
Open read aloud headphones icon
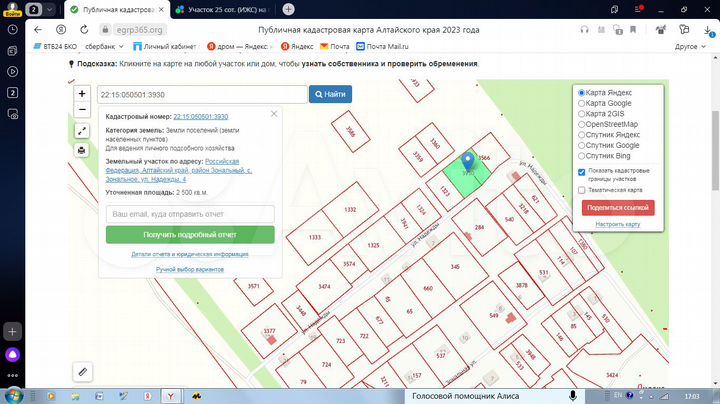pos(585,30)
